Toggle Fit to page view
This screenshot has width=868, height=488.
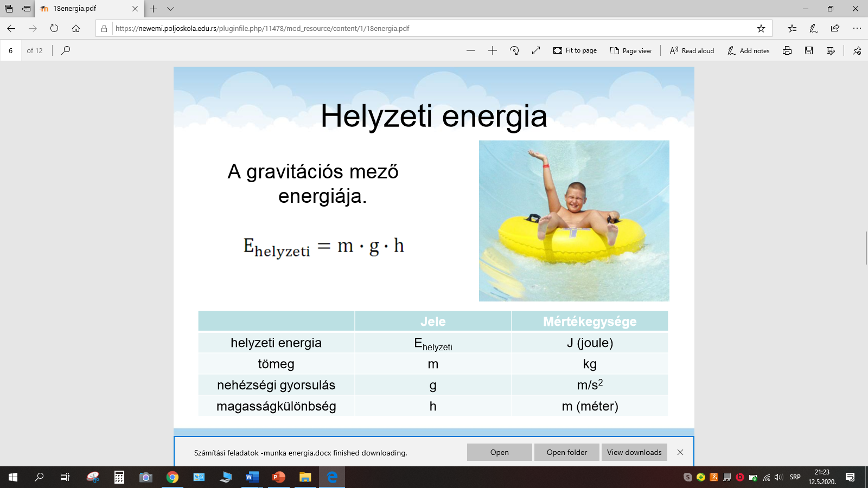[575, 50]
